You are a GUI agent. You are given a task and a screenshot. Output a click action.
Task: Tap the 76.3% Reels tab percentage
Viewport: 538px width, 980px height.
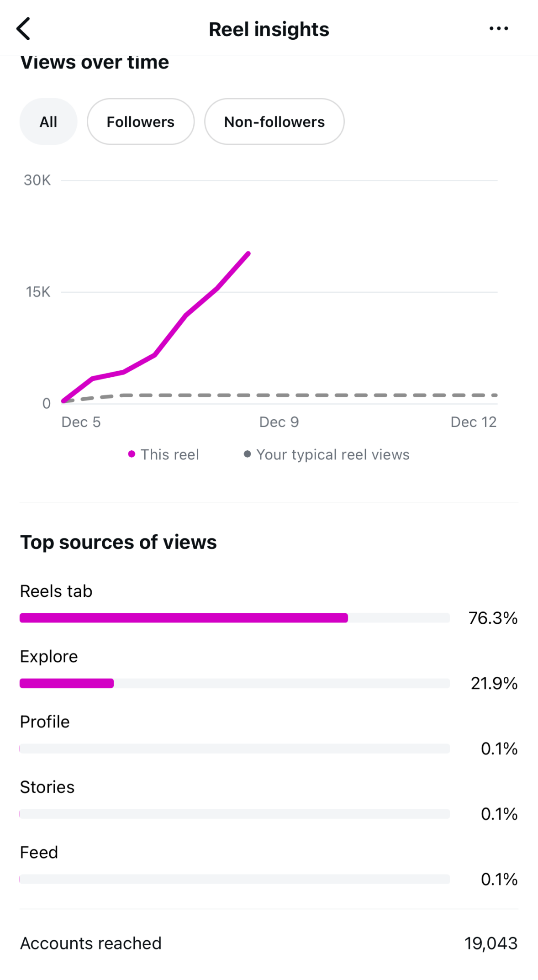pyautogui.click(x=493, y=618)
